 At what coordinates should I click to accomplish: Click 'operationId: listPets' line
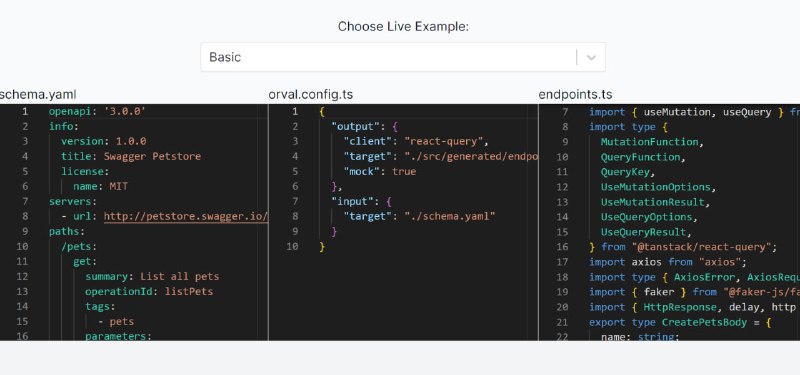(149, 292)
